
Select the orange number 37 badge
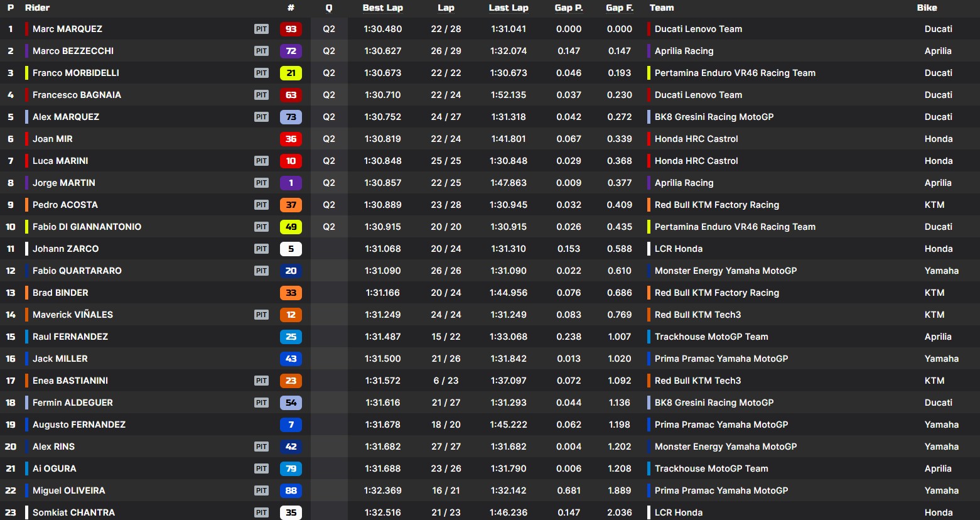coord(291,205)
